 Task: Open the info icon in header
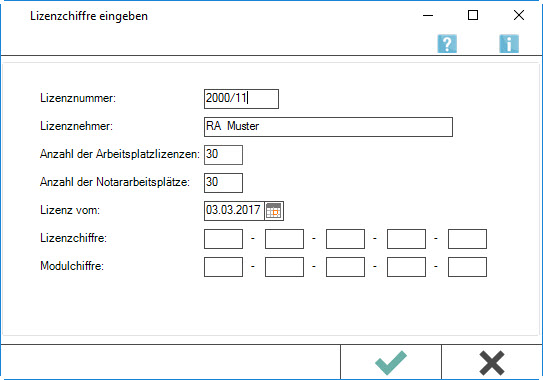pos(509,44)
